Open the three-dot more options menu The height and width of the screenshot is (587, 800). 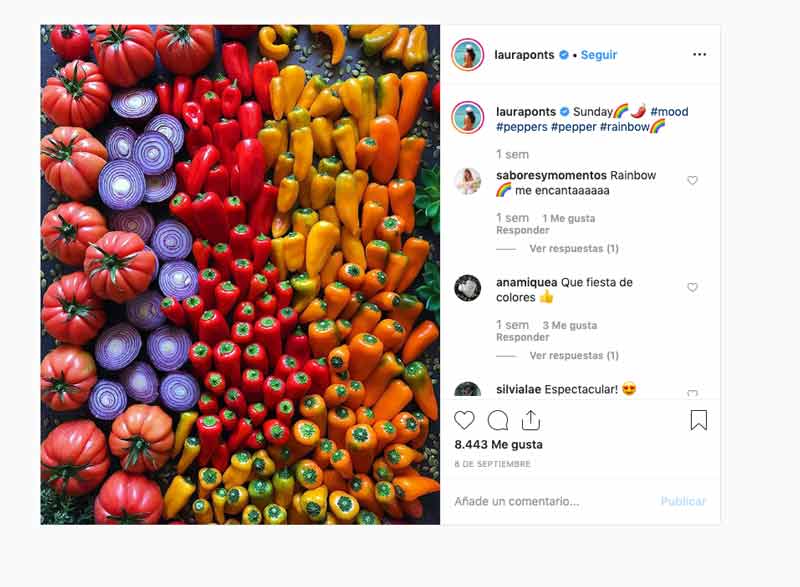coord(699,55)
